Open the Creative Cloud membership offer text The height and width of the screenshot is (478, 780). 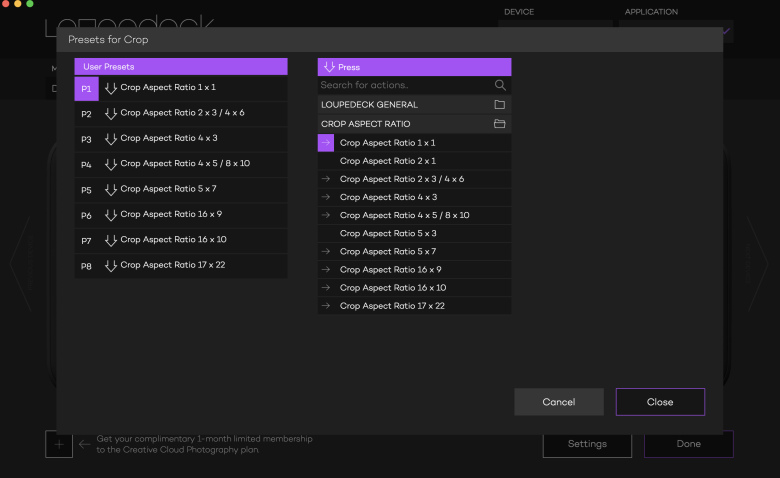pyautogui.click(x=204, y=444)
